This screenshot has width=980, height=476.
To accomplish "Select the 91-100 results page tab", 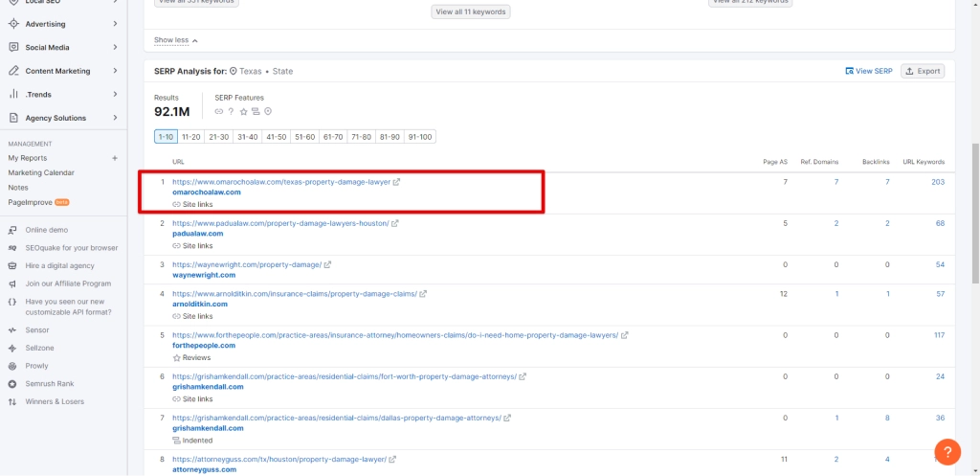I will (420, 137).
